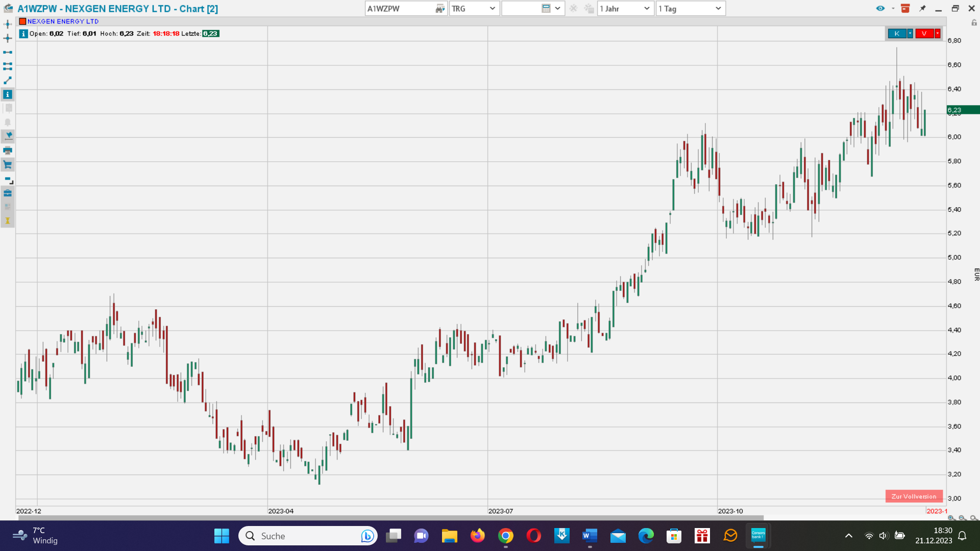The width and height of the screenshot is (980, 551).
Task: Toggle the pin window icon
Action: tap(922, 9)
